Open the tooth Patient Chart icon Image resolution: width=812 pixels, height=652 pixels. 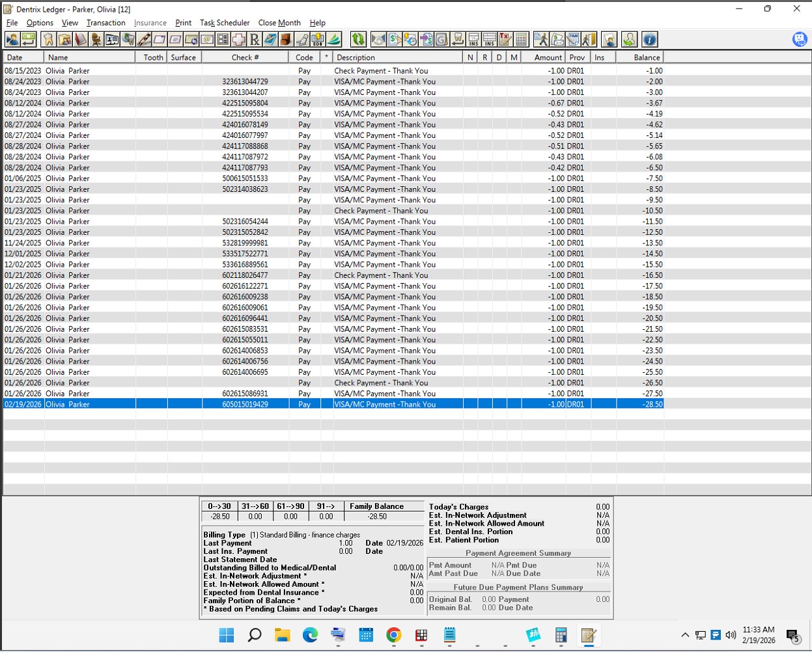coord(48,40)
